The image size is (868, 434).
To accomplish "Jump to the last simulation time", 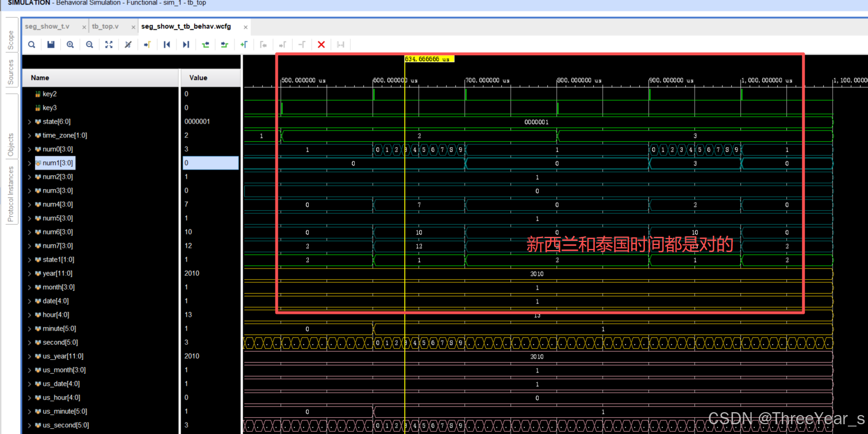I will 186,44.
